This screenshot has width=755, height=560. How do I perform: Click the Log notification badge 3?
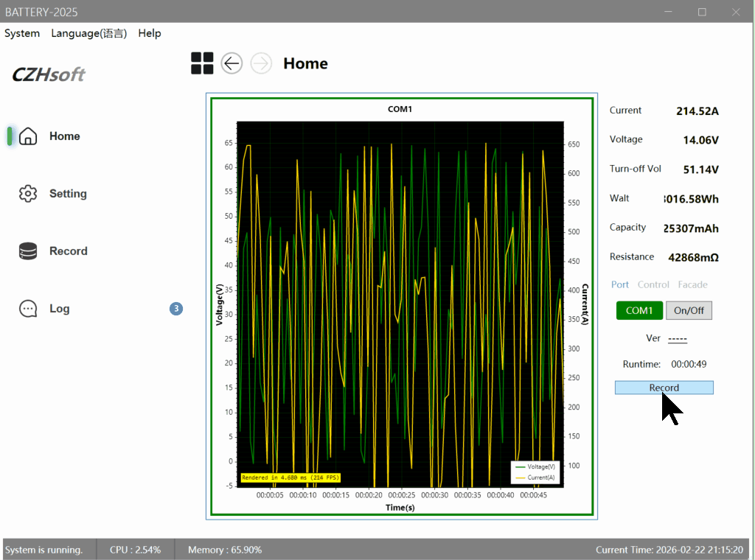pyautogui.click(x=176, y=309)
